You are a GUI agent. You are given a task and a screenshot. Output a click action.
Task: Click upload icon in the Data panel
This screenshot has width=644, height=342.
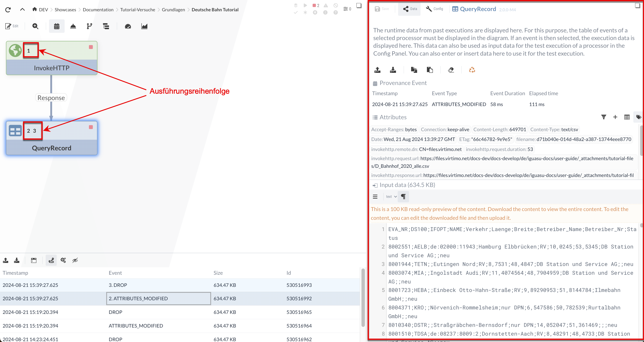click(377, 70)
